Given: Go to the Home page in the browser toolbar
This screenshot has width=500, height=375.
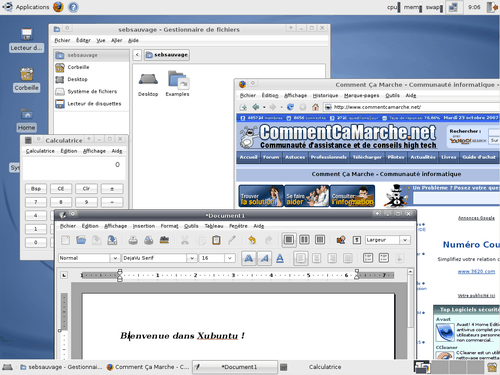Looking at the screenshot, I should click(315, 107).
